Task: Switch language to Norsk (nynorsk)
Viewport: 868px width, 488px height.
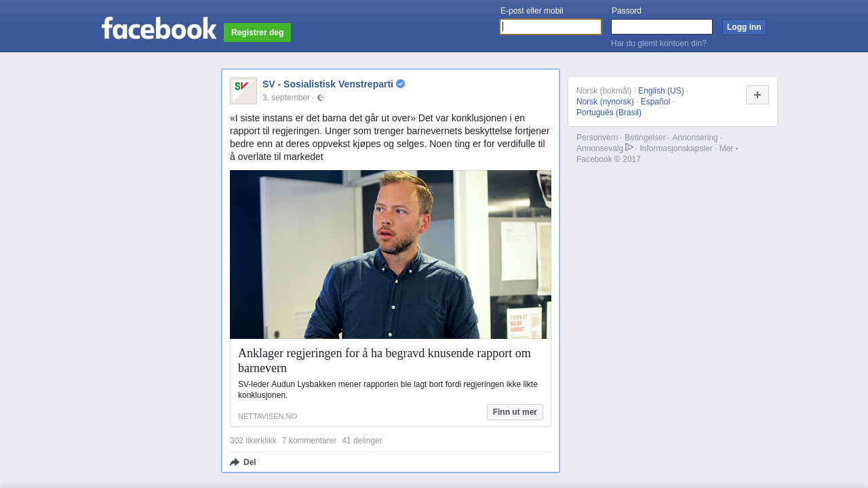Action: pyautogui.click(x=605, y=102)
